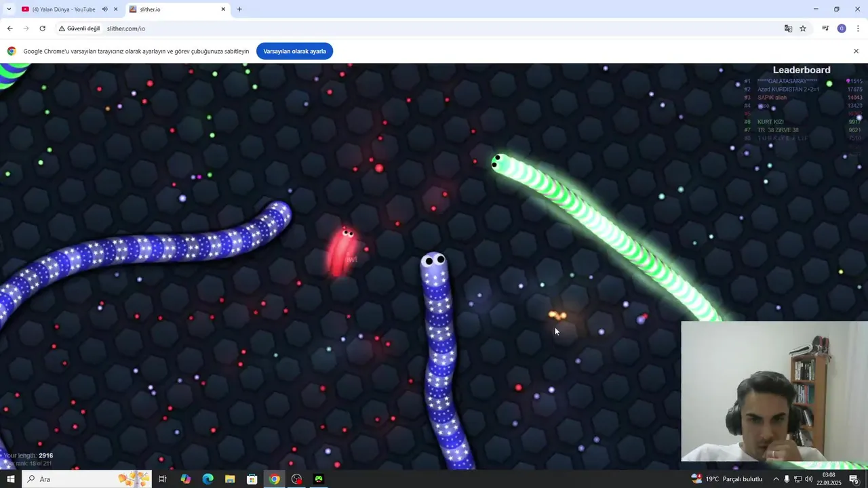Open the green game app taskbar icon
This screenshot has height=488, width=868.
(x=318, y=479)
